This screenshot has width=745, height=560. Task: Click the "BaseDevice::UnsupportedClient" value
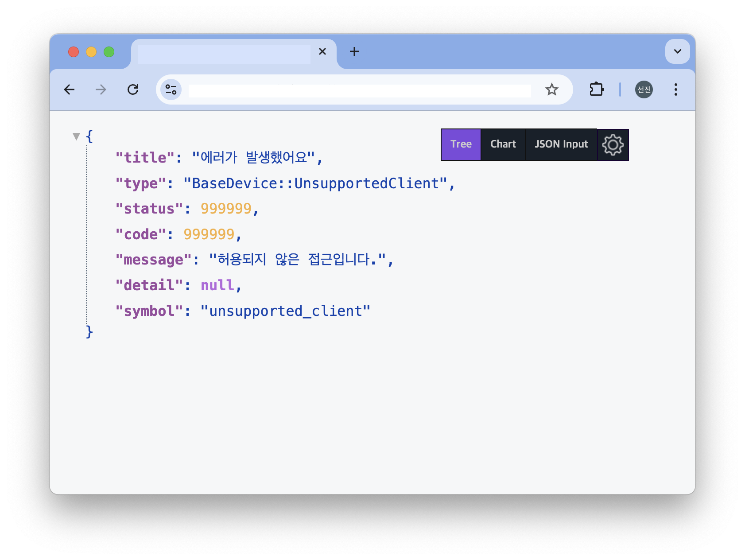(315, 183)
